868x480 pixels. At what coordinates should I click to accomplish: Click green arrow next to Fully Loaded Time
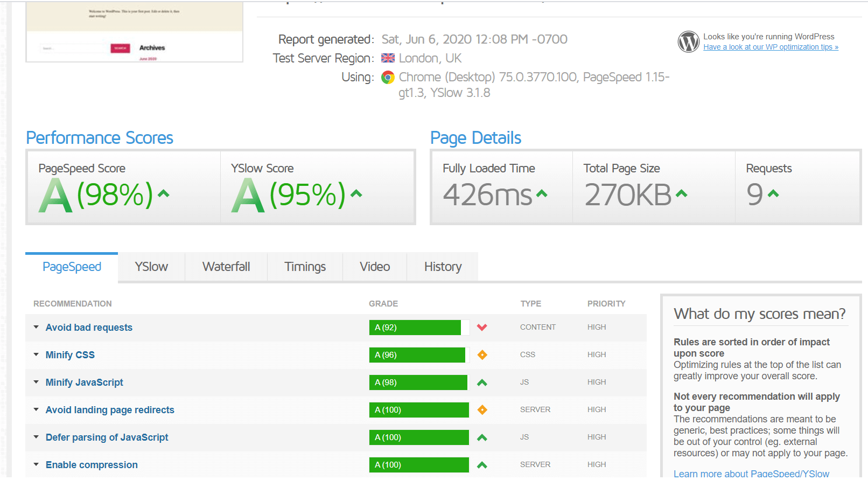542,194
